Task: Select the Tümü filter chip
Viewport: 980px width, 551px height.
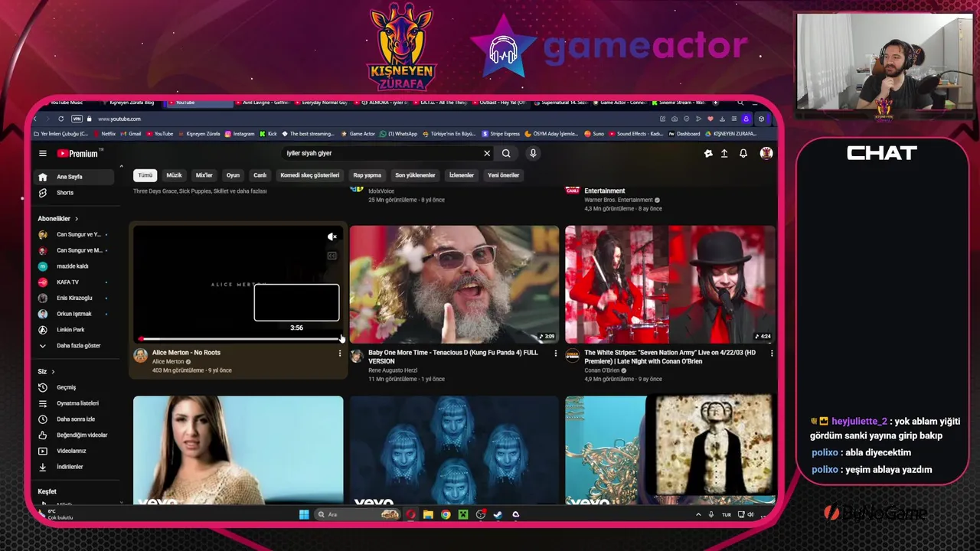Action: [145, 175]
